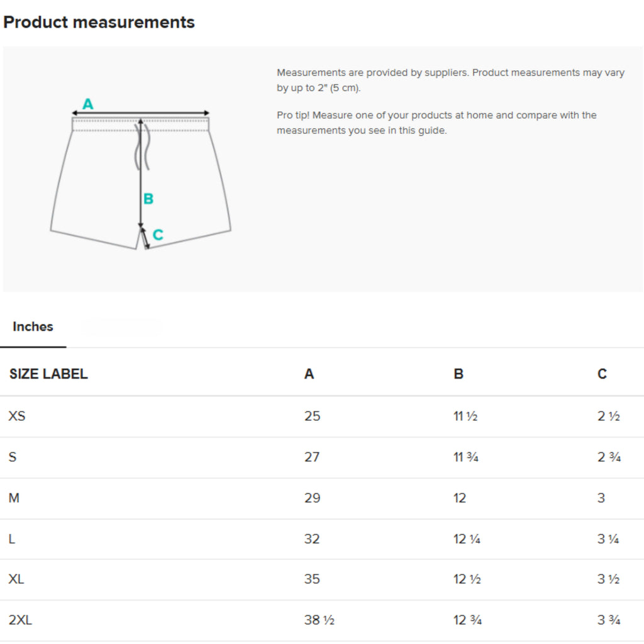
Task: Click the value 12 ½ for size XL
Action: point(467,579)
